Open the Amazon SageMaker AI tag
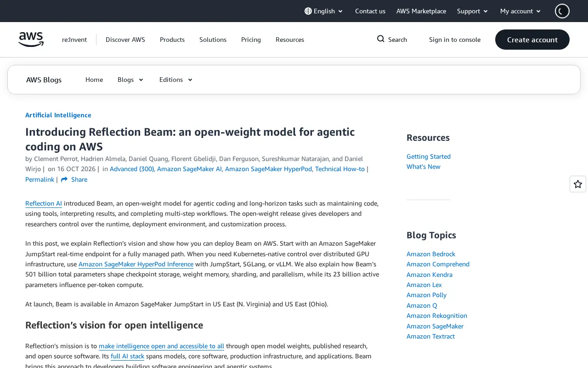The height and width of the screenshot is (368, 588). [x=189, y=169]
